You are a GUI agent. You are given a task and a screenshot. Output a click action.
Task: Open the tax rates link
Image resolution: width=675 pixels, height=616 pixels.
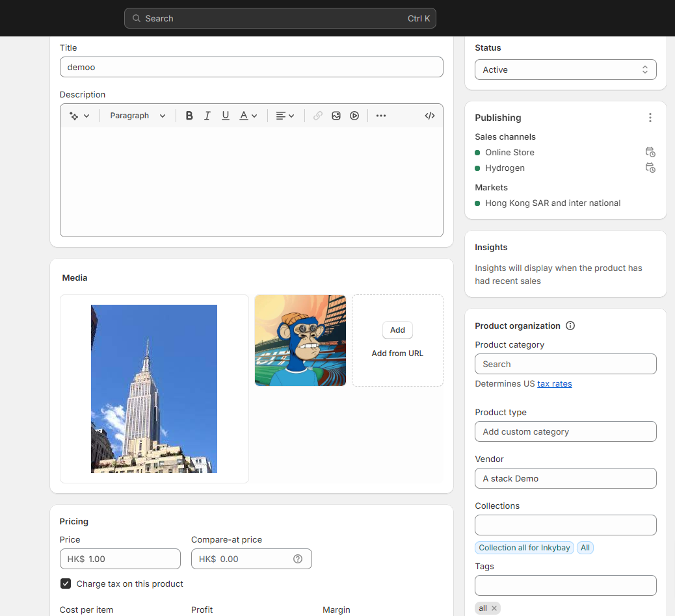[x=554, y=383]
